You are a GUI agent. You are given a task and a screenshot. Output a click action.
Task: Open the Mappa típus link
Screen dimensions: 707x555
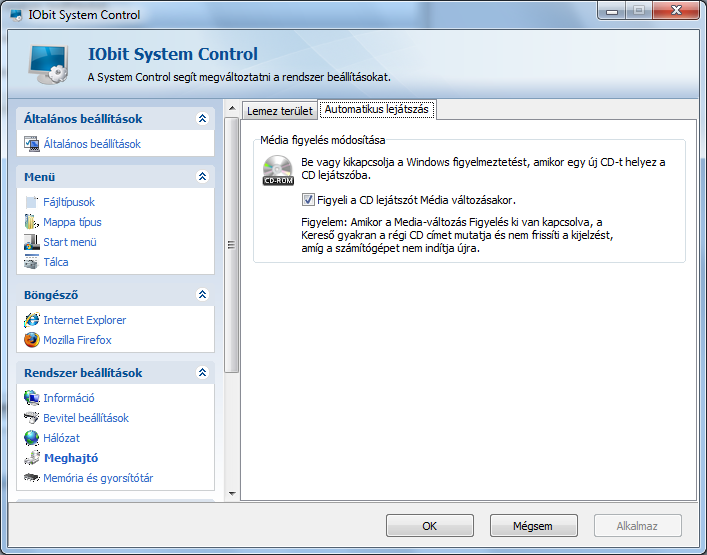72,222
